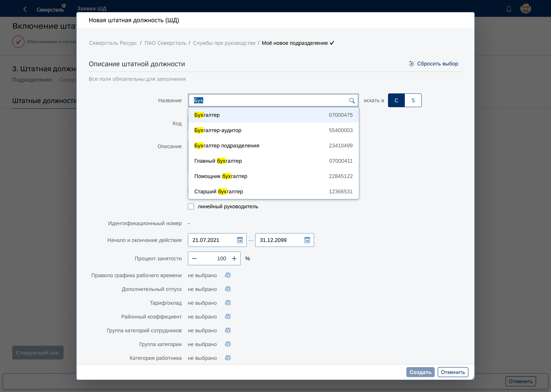Select Бухгалтер-аудитор from the suggestions
Viewport: 551px width, 392px height.
[x=274, y=130]
